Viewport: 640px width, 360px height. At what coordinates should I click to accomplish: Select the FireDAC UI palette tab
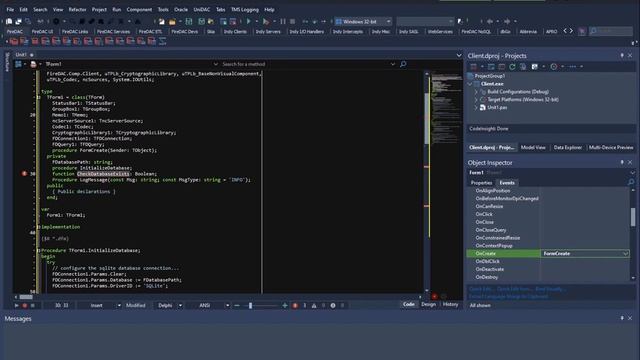[42, 31]
